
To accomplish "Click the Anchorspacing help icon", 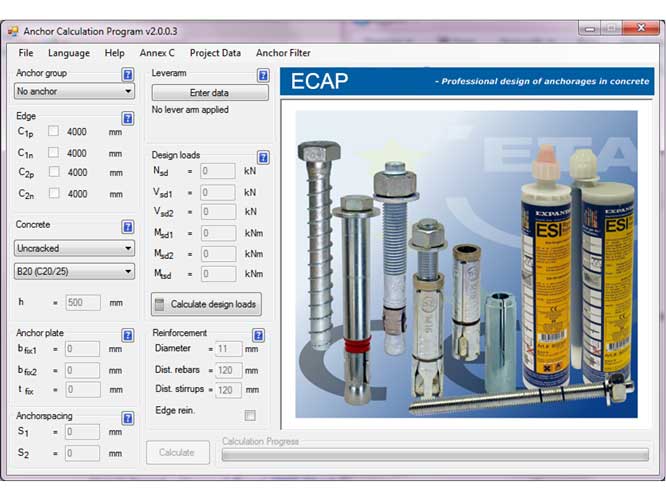I will 128,418.
